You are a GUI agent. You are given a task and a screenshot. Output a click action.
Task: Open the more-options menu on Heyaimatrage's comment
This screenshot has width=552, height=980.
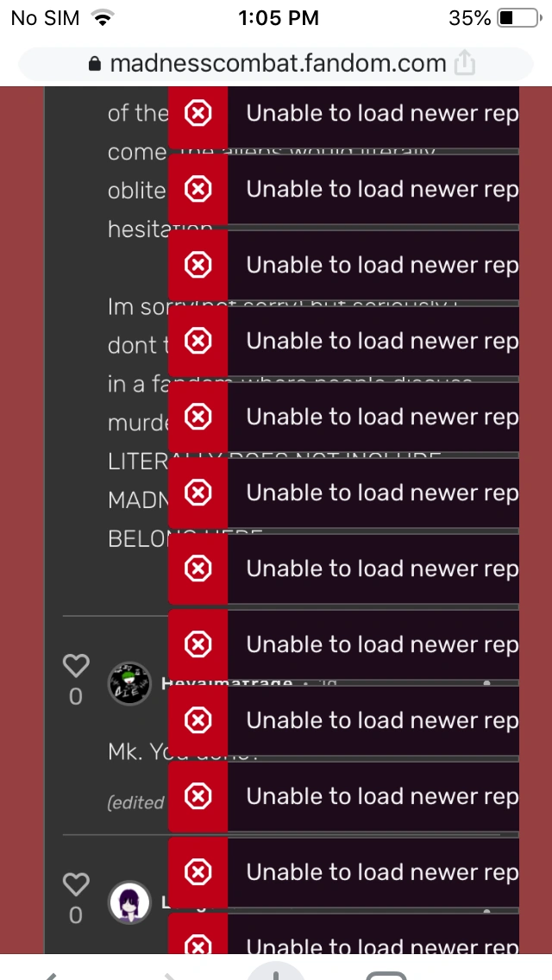click(486, 683)
